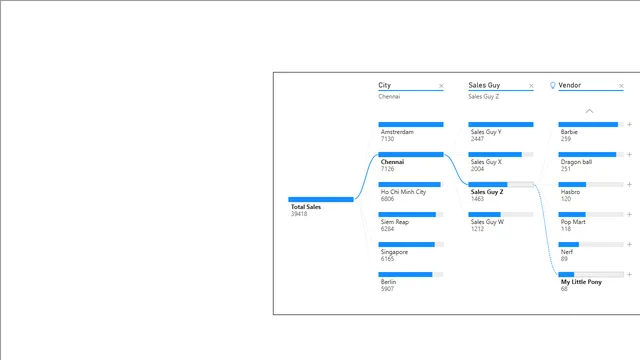Screen dimensions: 640x360
Task: Select the Dragon ball vendor node
Action: (x=591, y=154)
